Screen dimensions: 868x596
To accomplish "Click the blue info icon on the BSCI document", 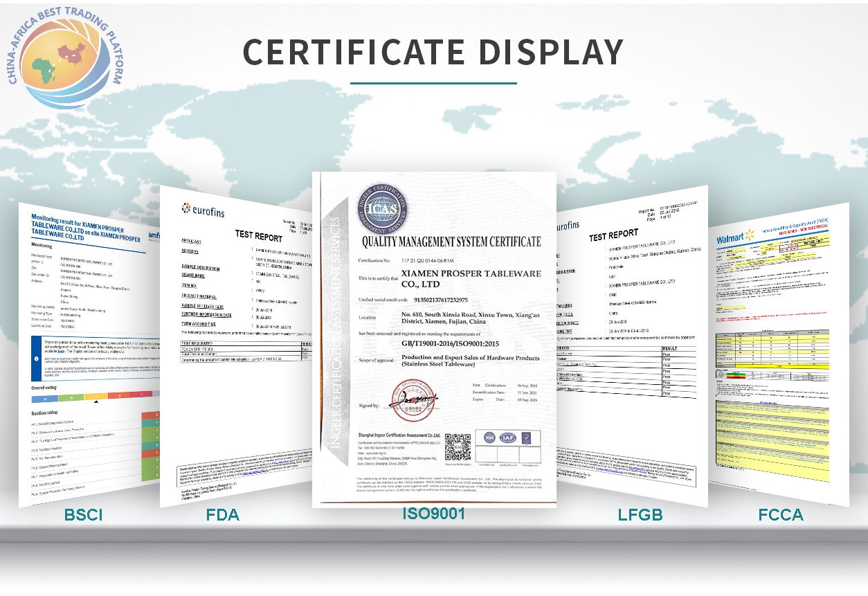I will click(37, 360).
